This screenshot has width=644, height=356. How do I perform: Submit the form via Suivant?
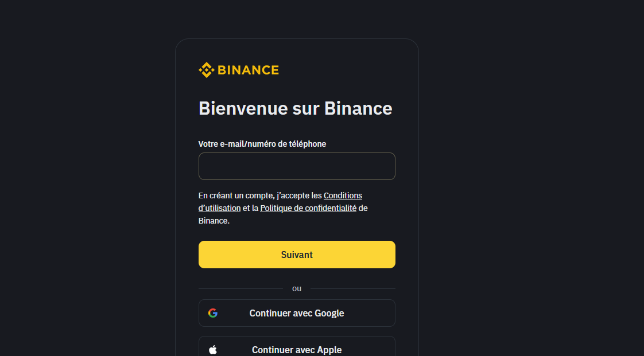pyautogui.click(x=297, y=255)
